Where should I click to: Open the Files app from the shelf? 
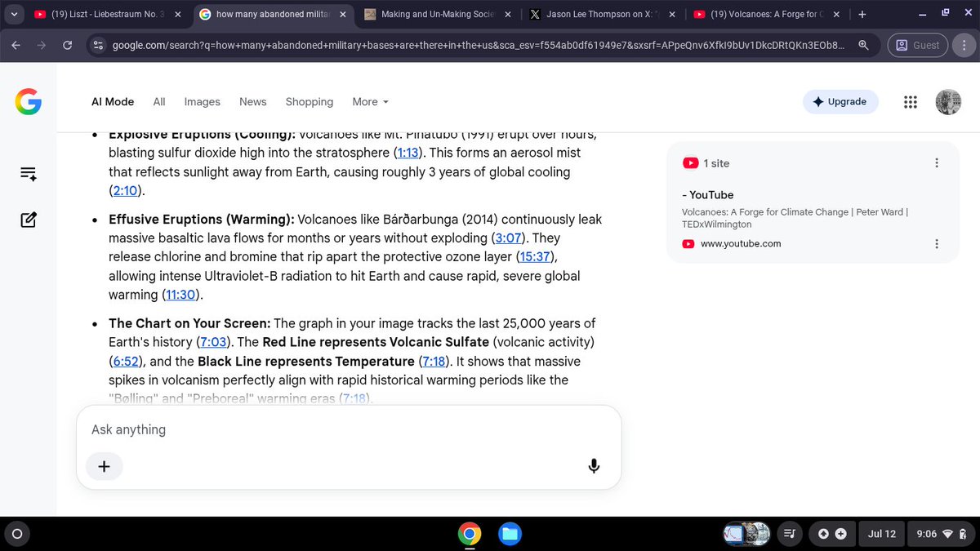coord(510,534)
